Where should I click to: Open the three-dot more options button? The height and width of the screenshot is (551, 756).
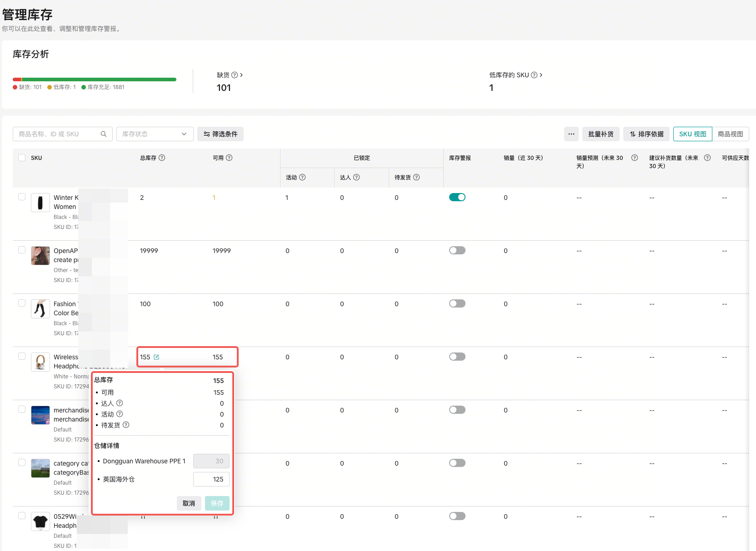(571, 134)
